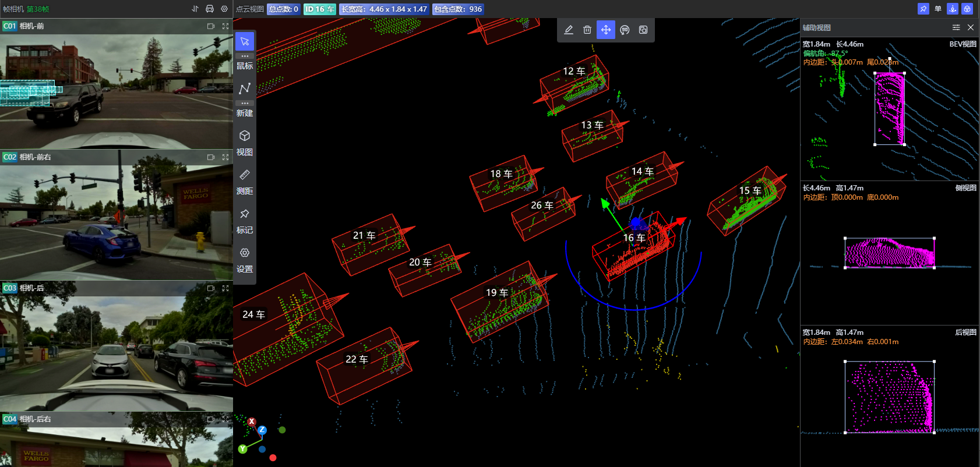Image resolution: width=980 pixels, height=467 pixels.
Task: Click the 后视图 rear view label
Action: tap(966, 332)
